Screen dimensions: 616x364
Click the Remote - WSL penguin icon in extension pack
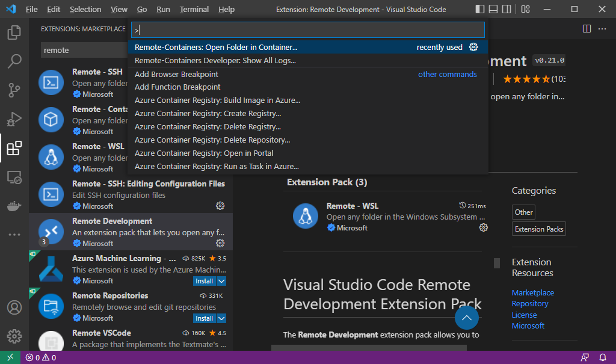(305, 216)
